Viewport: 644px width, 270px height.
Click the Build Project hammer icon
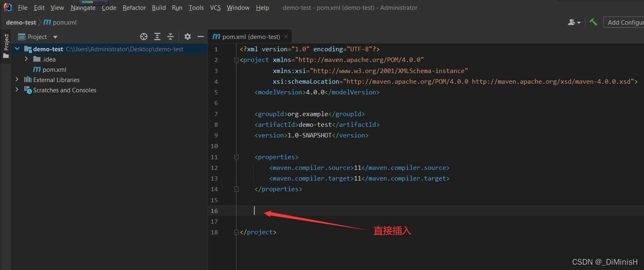(593, 22)
